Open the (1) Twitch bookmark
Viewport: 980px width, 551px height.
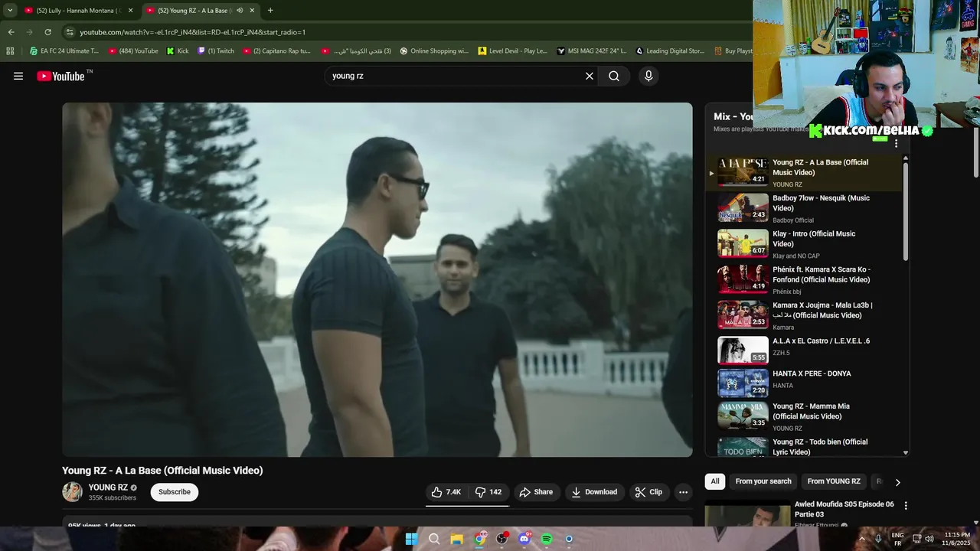216,51
